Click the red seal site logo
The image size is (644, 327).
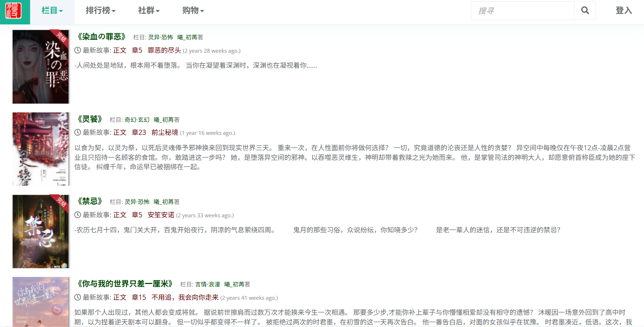tap(14, 11)
